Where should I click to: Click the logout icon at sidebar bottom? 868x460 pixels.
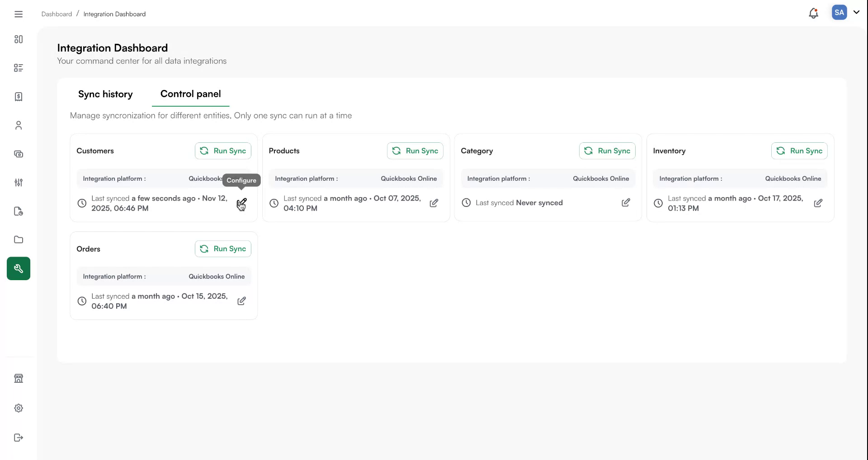pyautogui.click(x=19, y=437)
